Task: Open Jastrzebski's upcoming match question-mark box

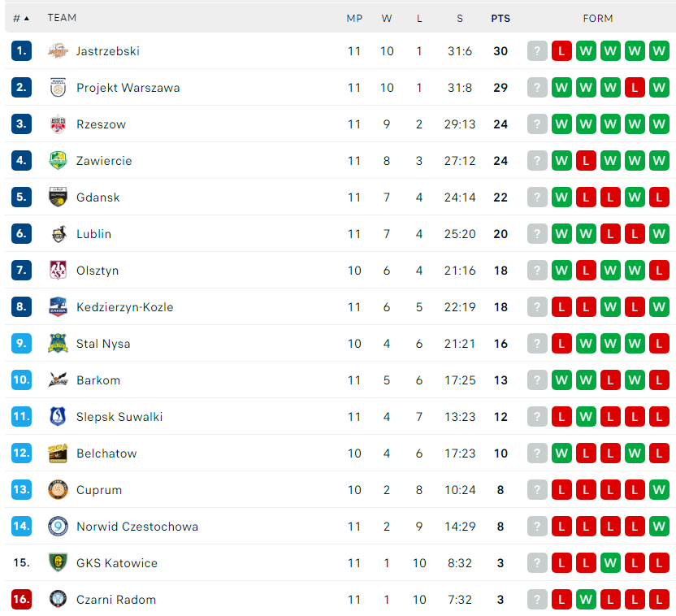Action: pyautogui.click(x=537, y=51)
